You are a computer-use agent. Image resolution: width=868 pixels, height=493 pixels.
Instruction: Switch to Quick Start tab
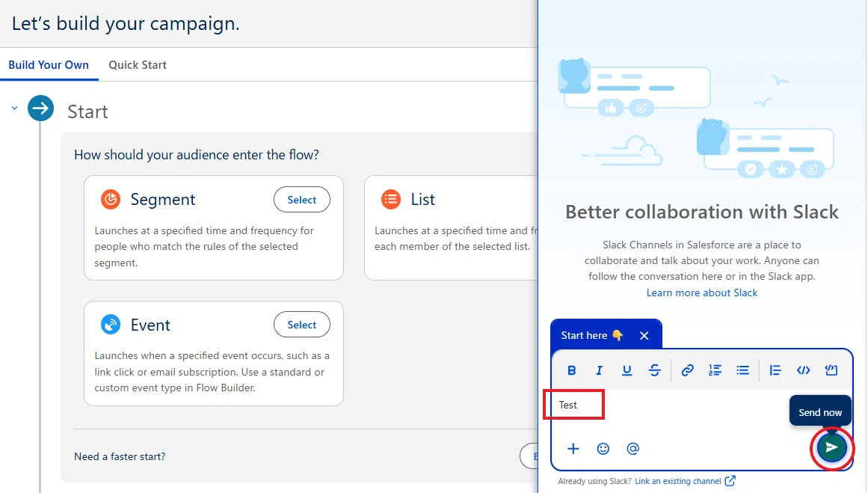point(138,65)
